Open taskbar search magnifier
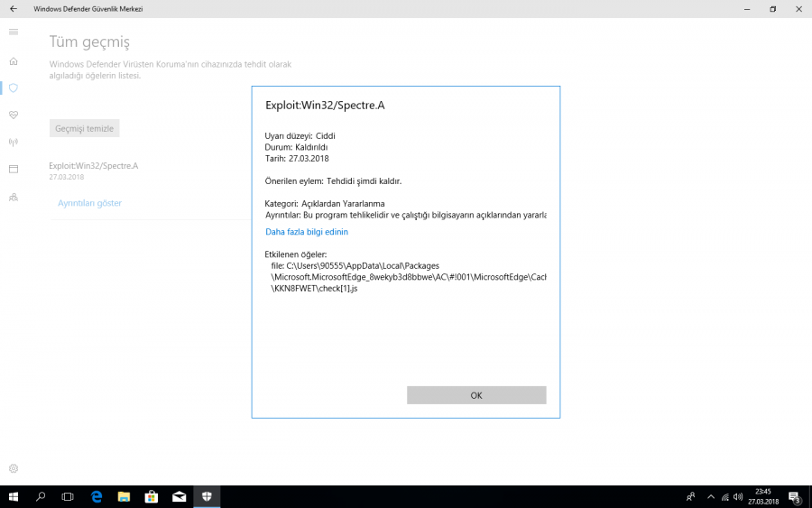This screenshot has width=812, height=508. click(41, 497)
